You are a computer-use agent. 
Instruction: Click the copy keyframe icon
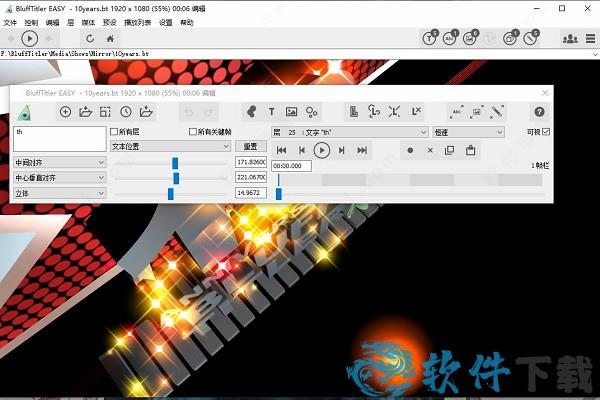coord(449,150)
